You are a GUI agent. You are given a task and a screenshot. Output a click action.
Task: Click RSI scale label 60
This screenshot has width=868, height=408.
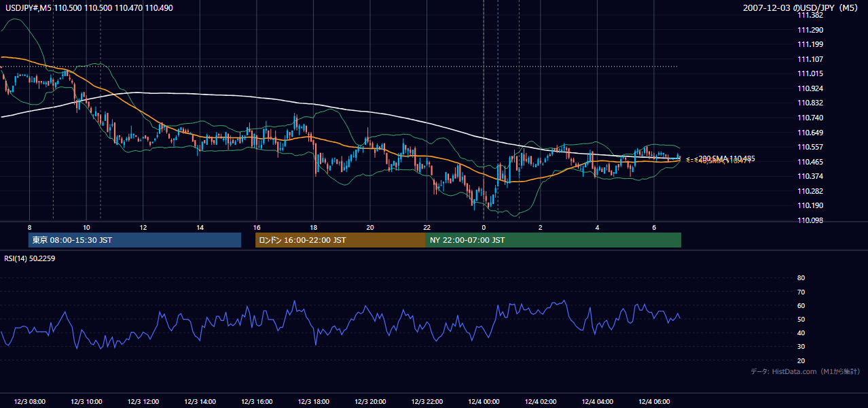pyautogui.click(x=801, y=305)
